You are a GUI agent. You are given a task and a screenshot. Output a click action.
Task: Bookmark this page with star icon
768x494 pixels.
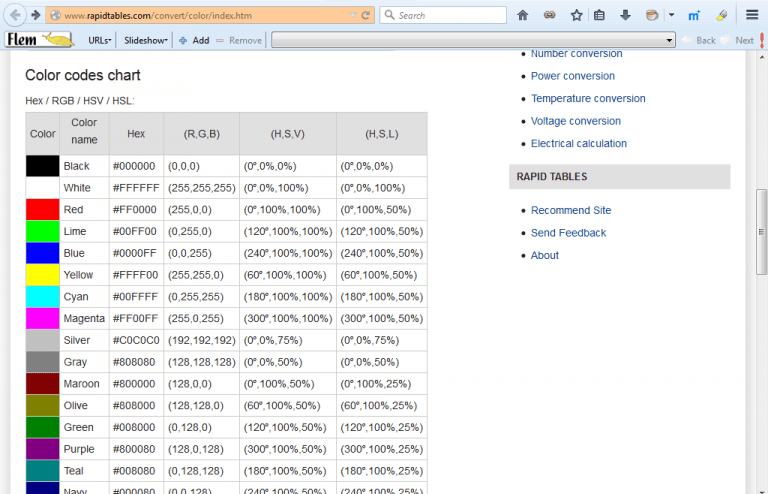tap(576, 15)
